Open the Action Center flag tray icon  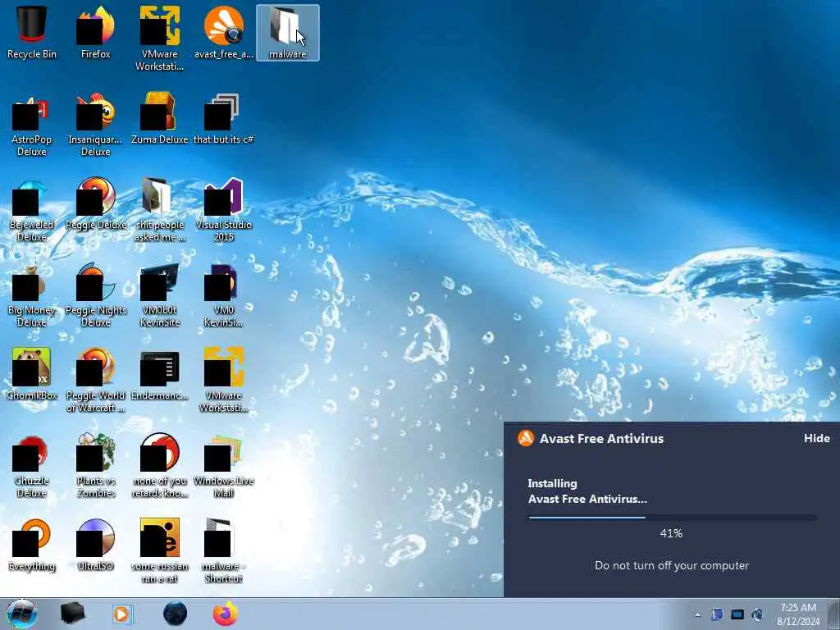point(717,614)
